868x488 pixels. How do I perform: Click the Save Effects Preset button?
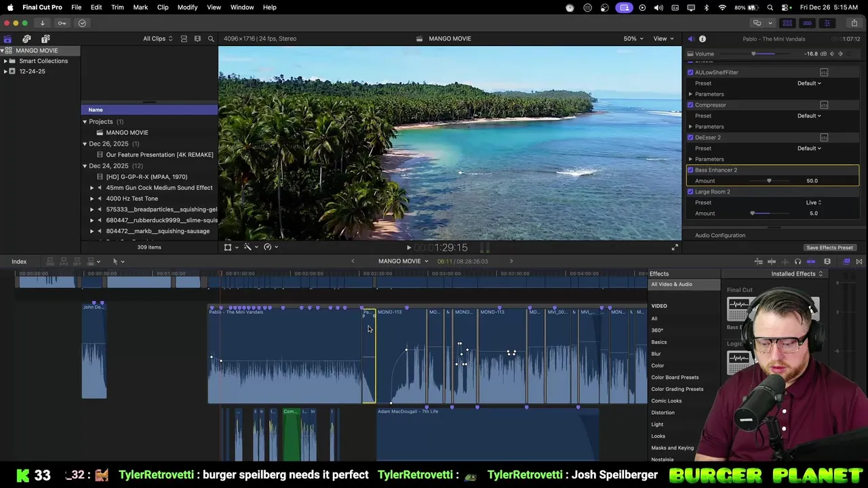pos(829,248)
